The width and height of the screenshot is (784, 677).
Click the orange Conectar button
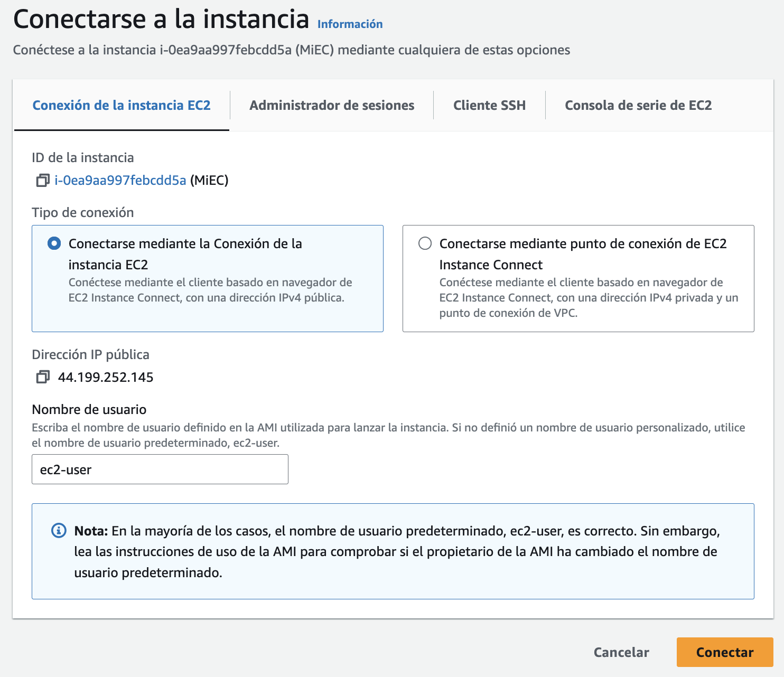(x=725, y=652)
